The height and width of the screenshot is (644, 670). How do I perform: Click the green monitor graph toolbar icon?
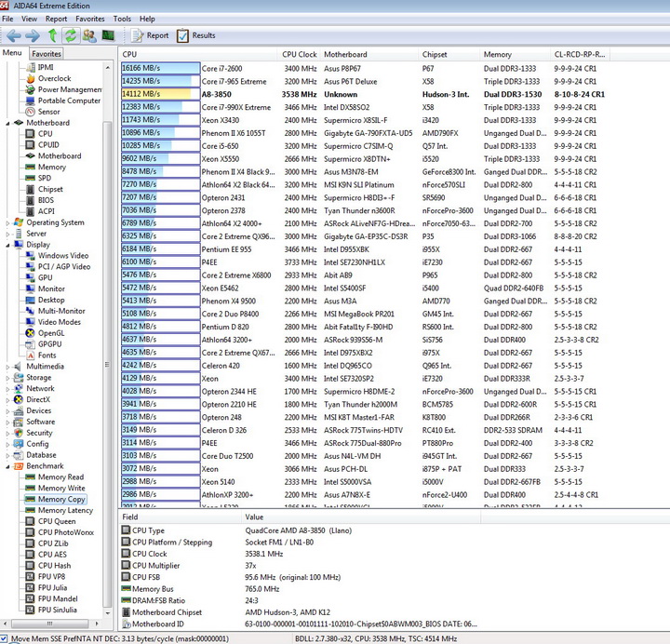coord(108,35)
